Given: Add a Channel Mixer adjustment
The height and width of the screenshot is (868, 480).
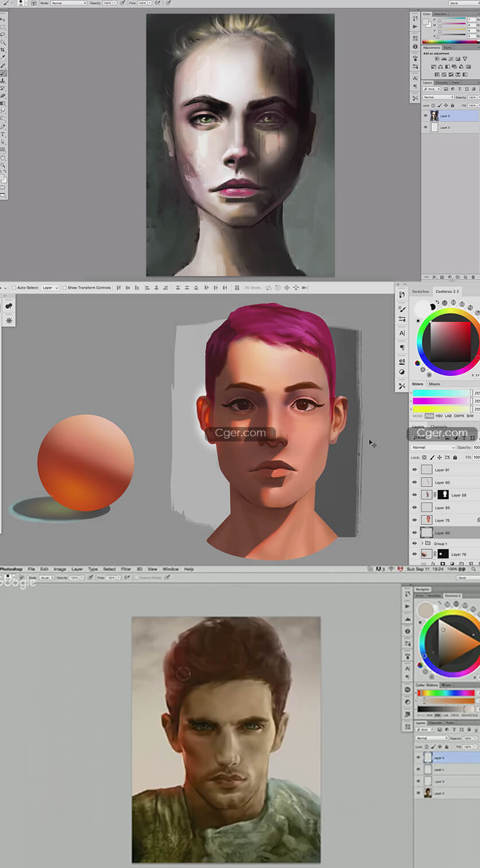Looking at the screenshot, I should tap(462, 67).
